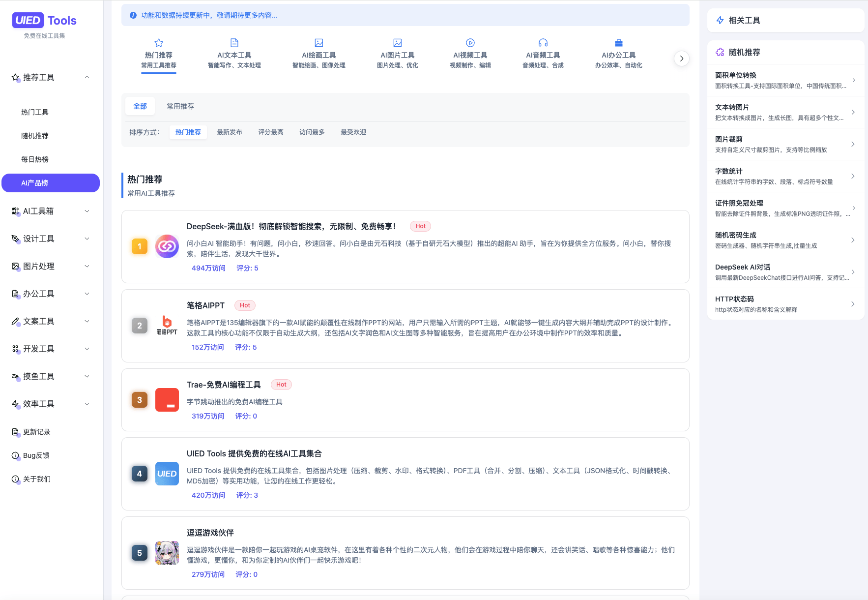Screen dimensions: 868x600
Task: Expand the 摸鱼工具 sidebar section
Action: [x=87, y=376]
